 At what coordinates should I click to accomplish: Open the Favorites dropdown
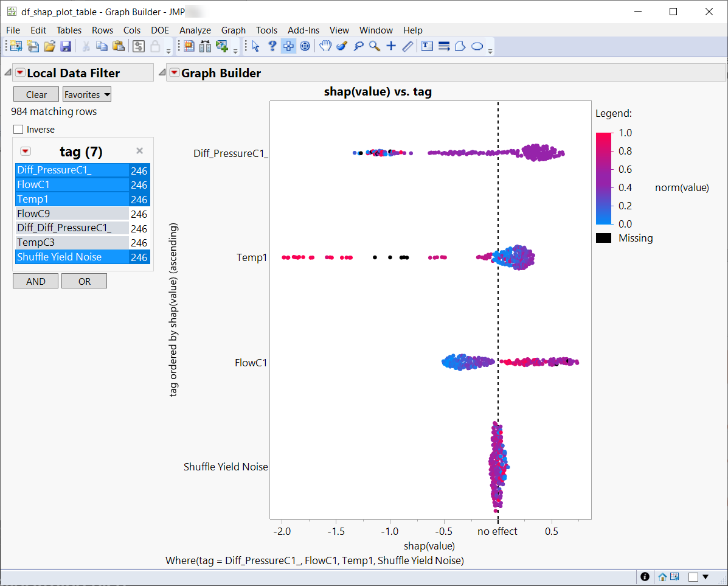87,94
